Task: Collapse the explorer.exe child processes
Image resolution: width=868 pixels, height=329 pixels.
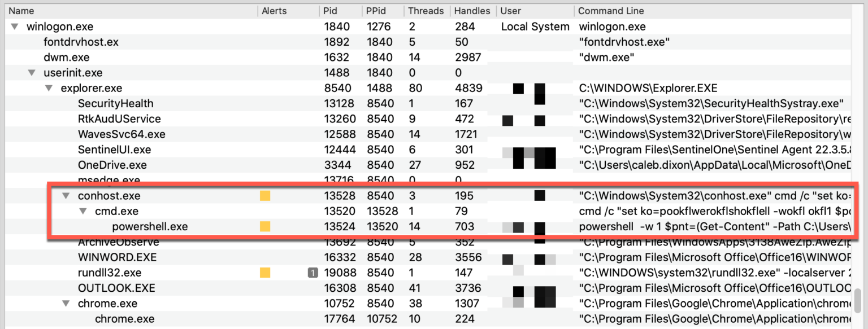Action: pos(49,89)
